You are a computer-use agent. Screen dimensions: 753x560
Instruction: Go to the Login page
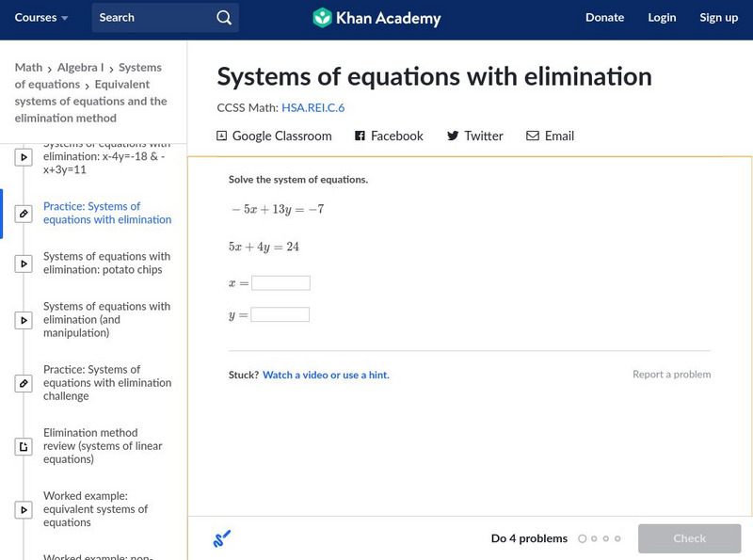(x=662, y=18)
